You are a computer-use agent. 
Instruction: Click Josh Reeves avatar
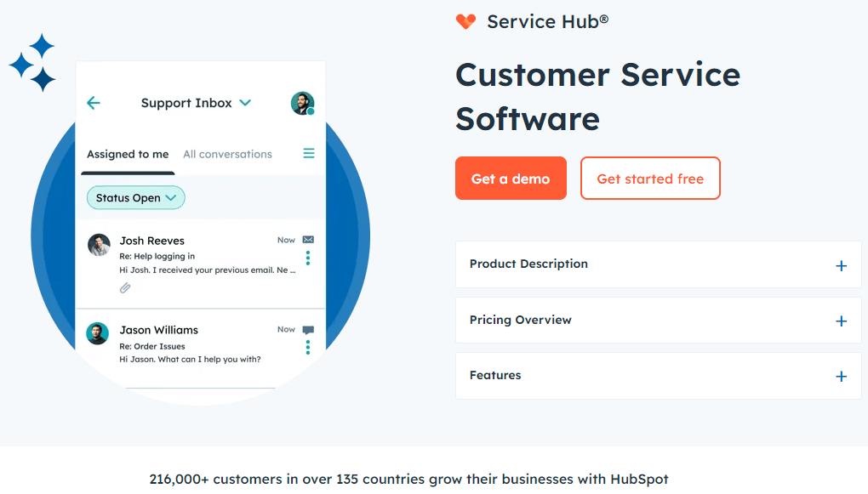99,245
